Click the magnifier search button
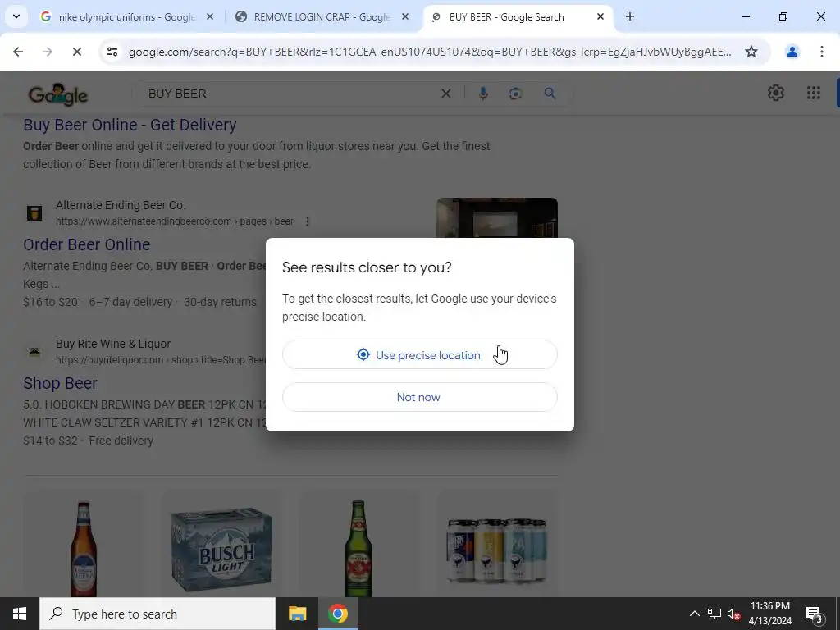Viewport: 840px width, 630px height. (550, 94)
